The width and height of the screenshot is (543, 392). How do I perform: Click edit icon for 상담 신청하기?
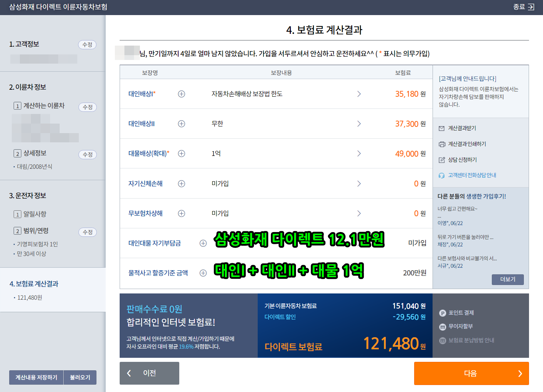pyautogui.click(x=442, y=160)
